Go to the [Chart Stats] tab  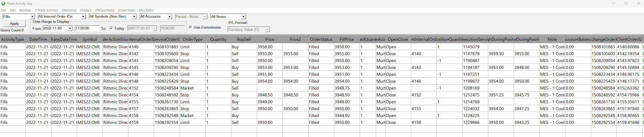(126, 10)
